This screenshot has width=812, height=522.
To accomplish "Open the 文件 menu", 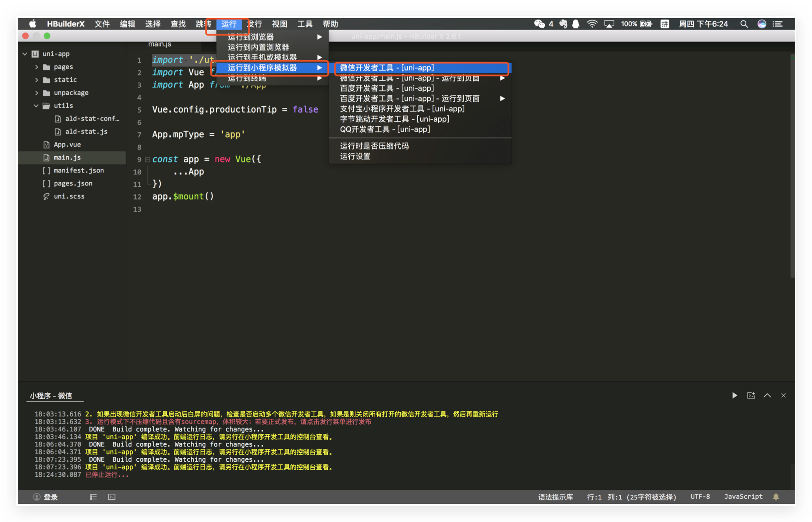I will coord(102,24).
